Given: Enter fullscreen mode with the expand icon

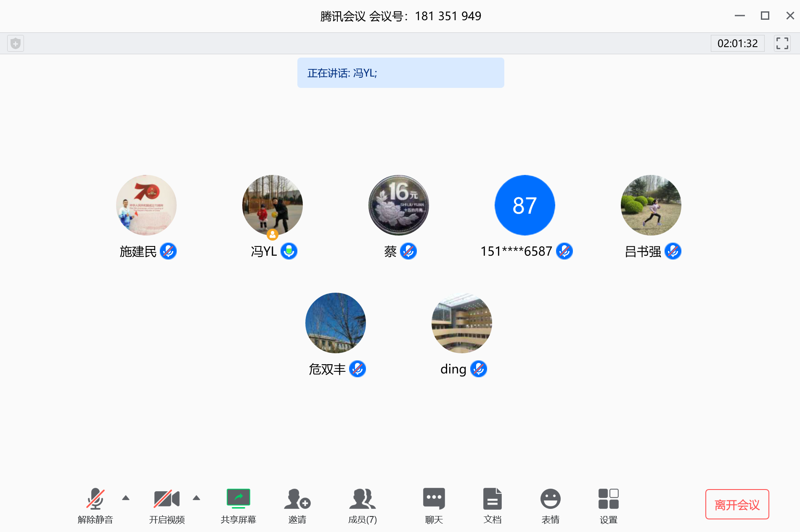Looking at the screenshot, I should click(782, 43).
